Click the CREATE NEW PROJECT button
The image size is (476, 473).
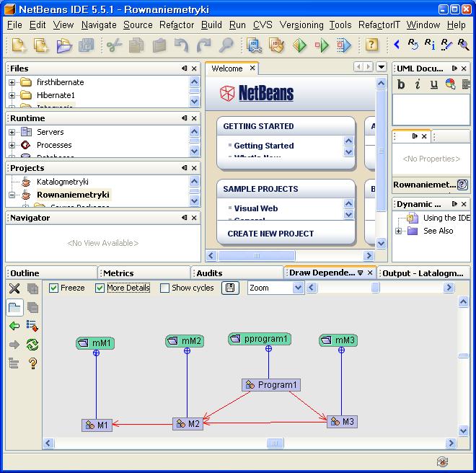click(270, 234)
